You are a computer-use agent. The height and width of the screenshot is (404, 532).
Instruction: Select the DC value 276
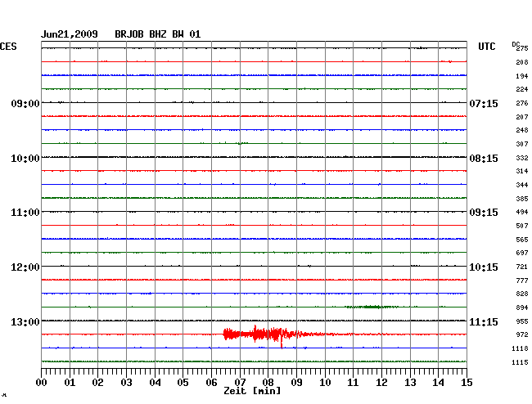522,103
